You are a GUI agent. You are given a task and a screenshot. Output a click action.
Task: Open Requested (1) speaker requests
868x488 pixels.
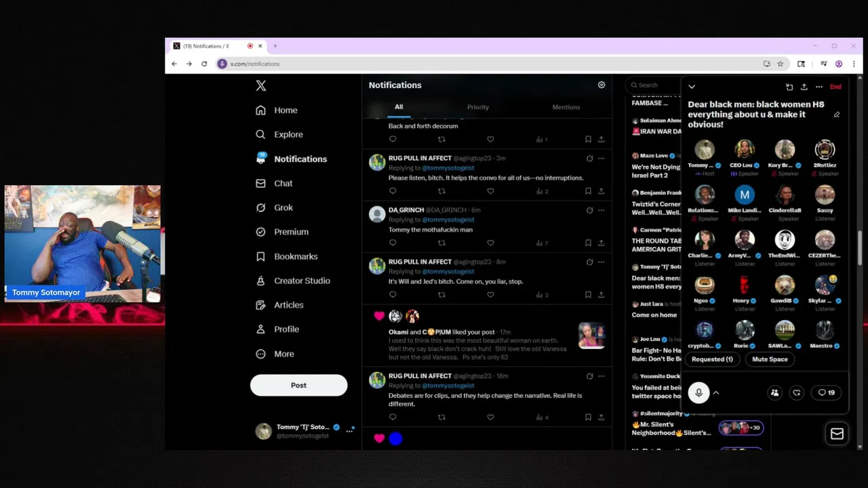coord(712,359)
